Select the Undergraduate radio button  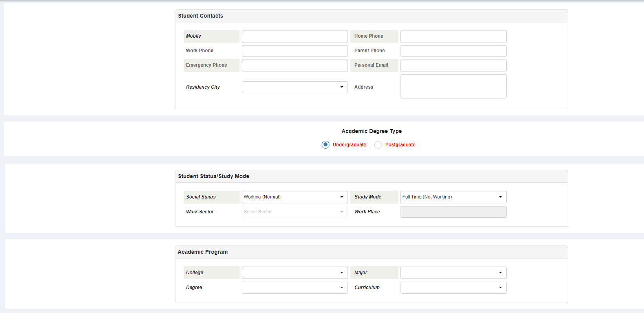[x=326, y=145]
